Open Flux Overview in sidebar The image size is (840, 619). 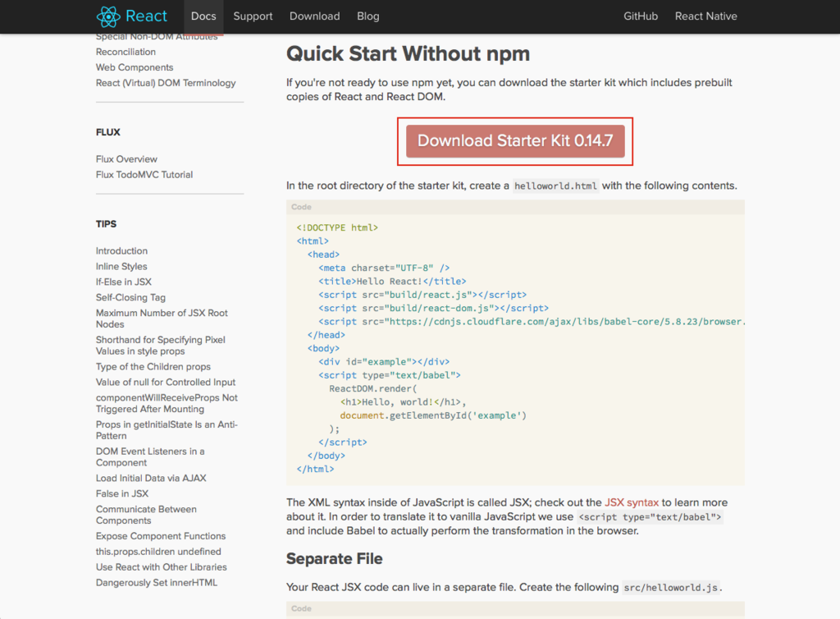point(126,159)
